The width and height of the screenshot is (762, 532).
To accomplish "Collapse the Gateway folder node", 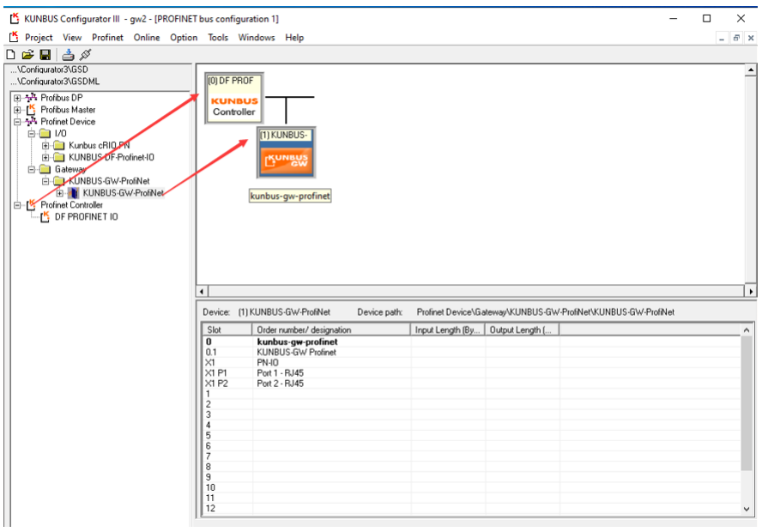I will click(x=32, y=170).
